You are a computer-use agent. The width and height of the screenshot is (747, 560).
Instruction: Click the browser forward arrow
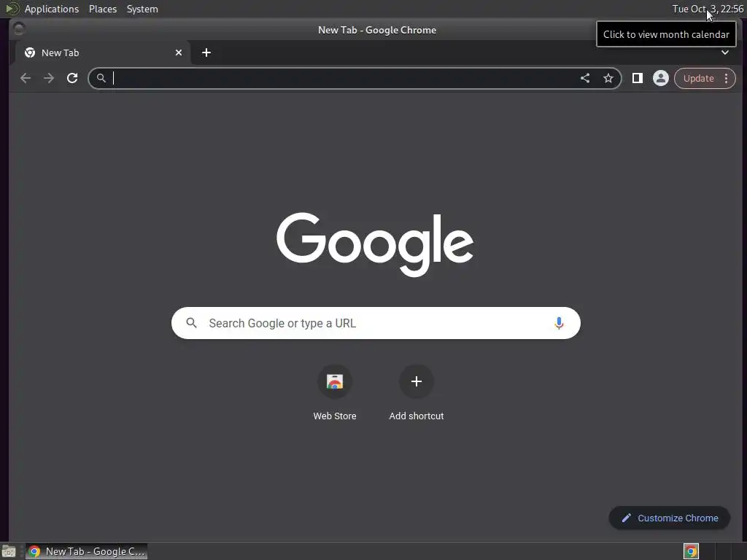[x=49, y=78]
